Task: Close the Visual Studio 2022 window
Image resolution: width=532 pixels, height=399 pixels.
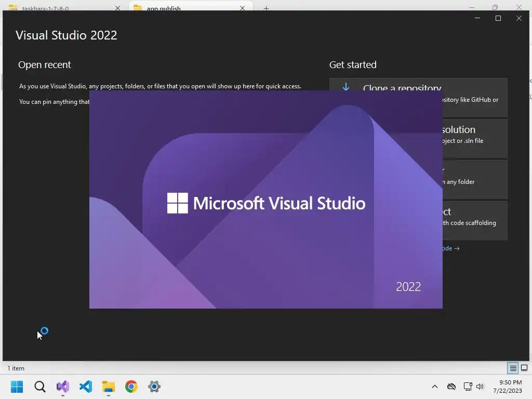Action: (x=519, y=18)
